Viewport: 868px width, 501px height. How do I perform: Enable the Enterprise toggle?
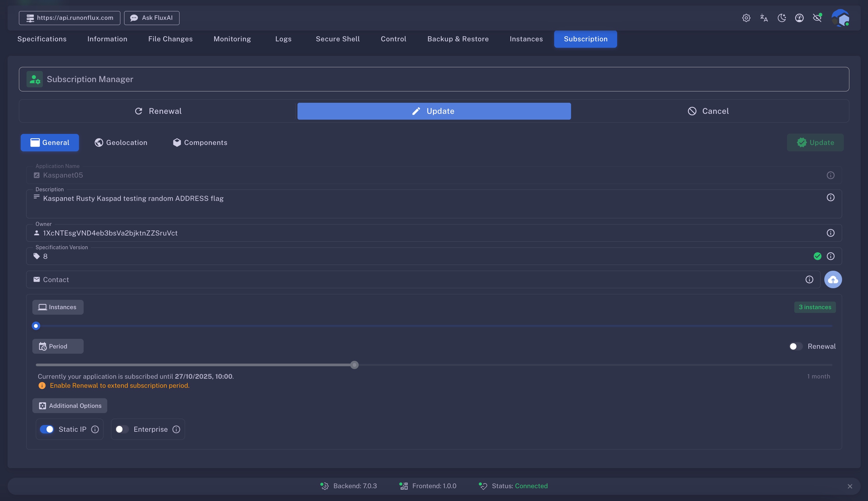(x=122, y=429)
